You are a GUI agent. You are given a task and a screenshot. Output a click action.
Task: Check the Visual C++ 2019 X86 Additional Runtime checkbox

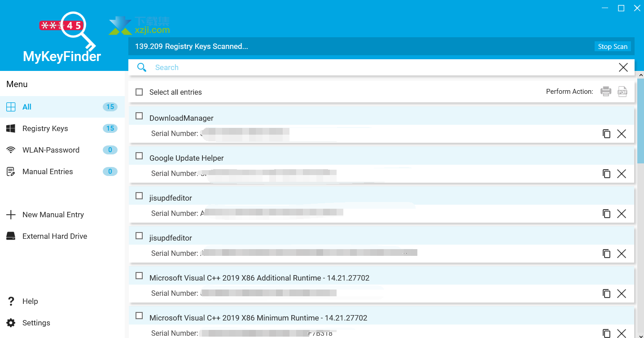click(x=139, y=276)
